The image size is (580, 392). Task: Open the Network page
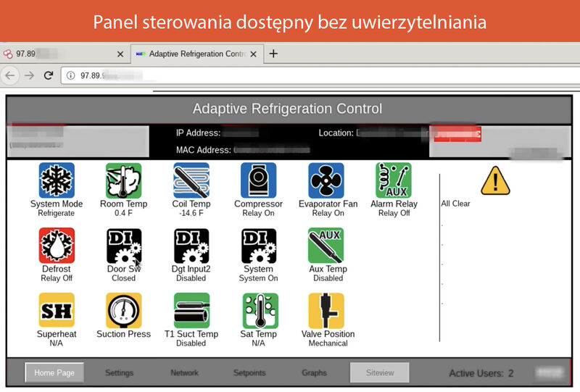(x=185, y=372)
